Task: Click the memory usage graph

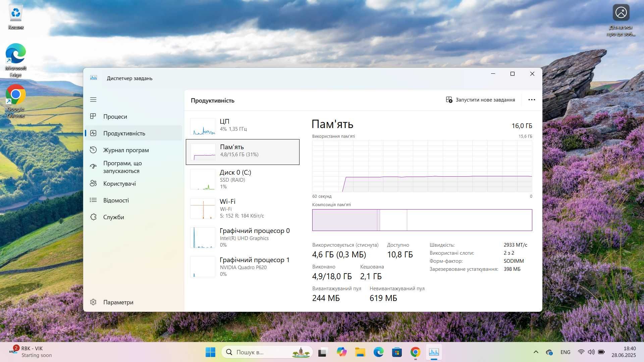Action: (422, 166)
